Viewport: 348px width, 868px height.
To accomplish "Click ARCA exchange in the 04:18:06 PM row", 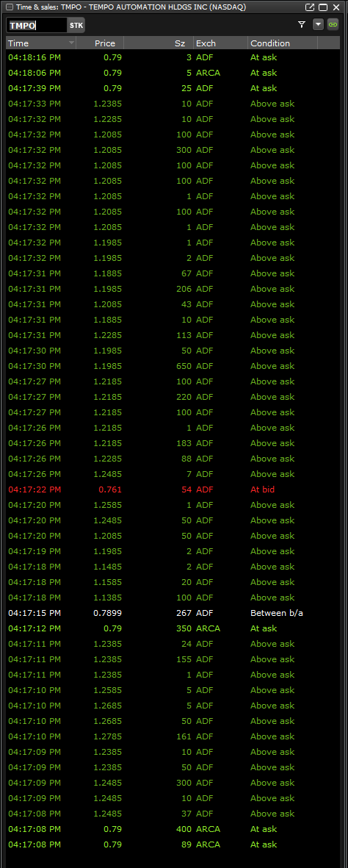I will coord(209,73).
